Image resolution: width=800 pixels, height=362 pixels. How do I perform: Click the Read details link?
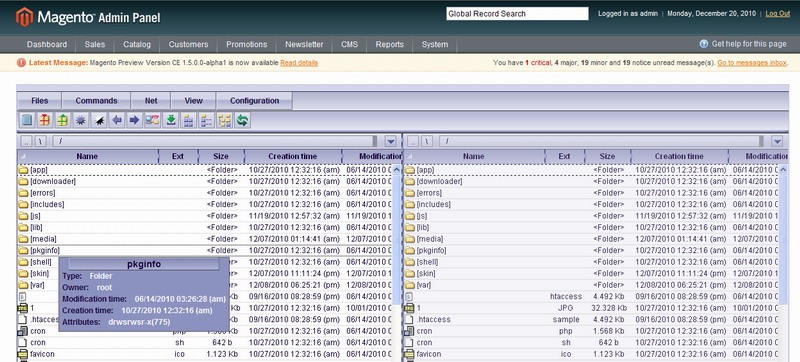coord(299,63)
